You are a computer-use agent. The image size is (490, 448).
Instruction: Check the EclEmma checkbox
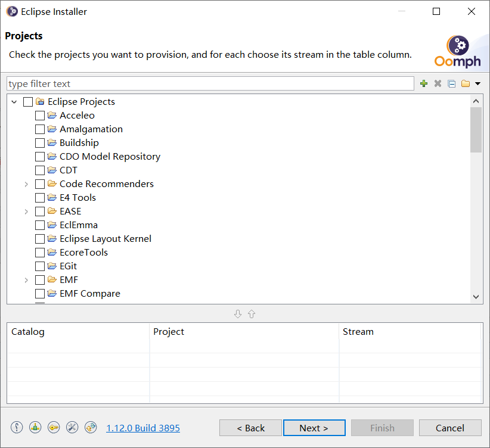[x=40, y=225]
